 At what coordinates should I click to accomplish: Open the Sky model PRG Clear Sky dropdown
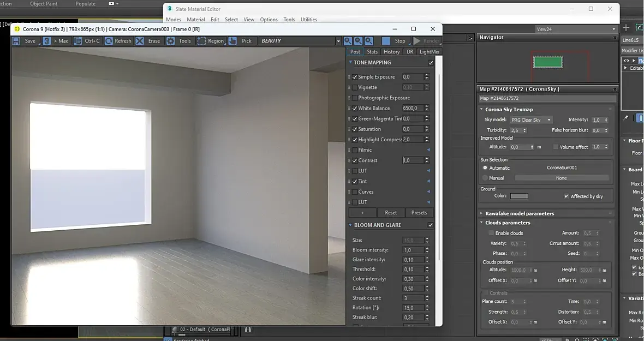pyautogui.click(x=532, y=120)
